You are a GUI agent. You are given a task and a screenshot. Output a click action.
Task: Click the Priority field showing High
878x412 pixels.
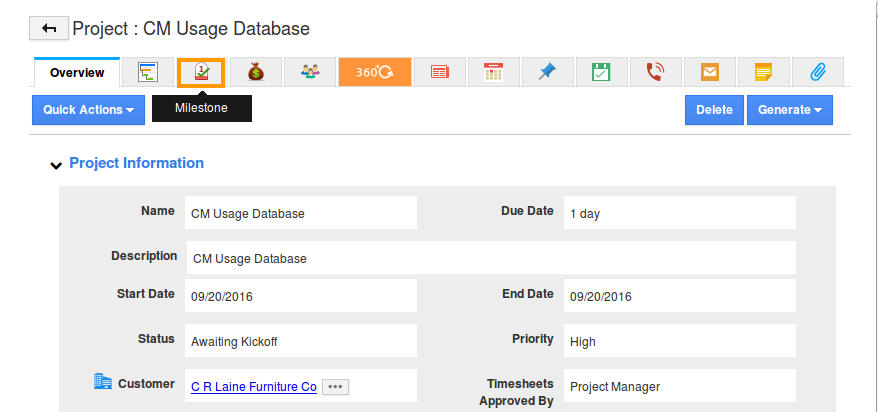click(680, 340)
